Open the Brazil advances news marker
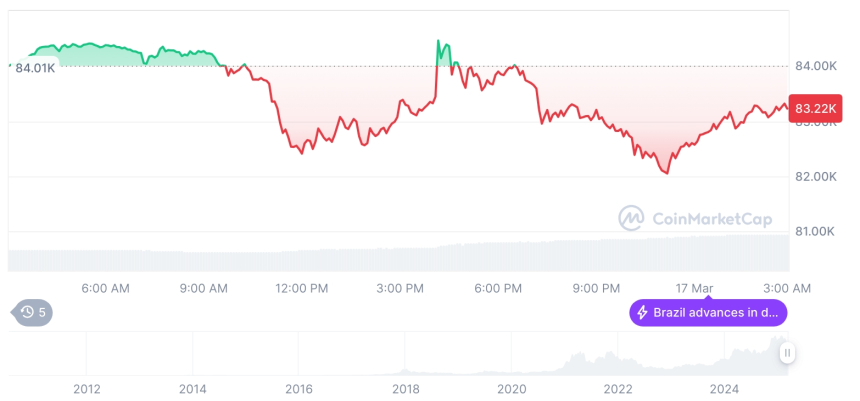This screenshot has width=860, height=401. (708, 313)
